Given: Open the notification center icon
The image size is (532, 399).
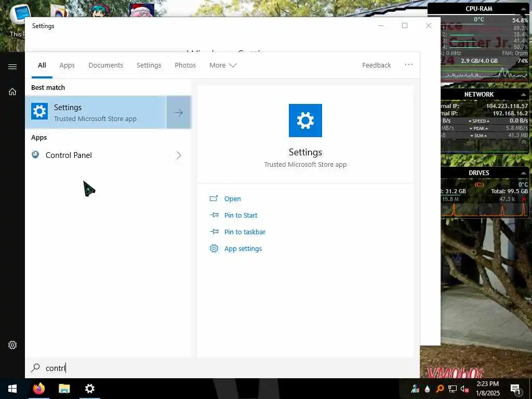Looking at the screenshot, I should [x=515, y=389].
